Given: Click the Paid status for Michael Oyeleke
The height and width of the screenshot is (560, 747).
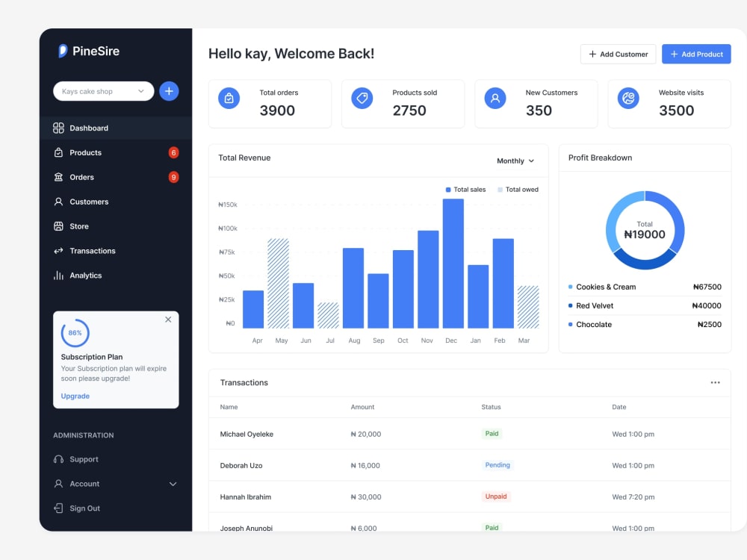Looking at the screenshot, I should pyautogui.click(x=492, y=433).
